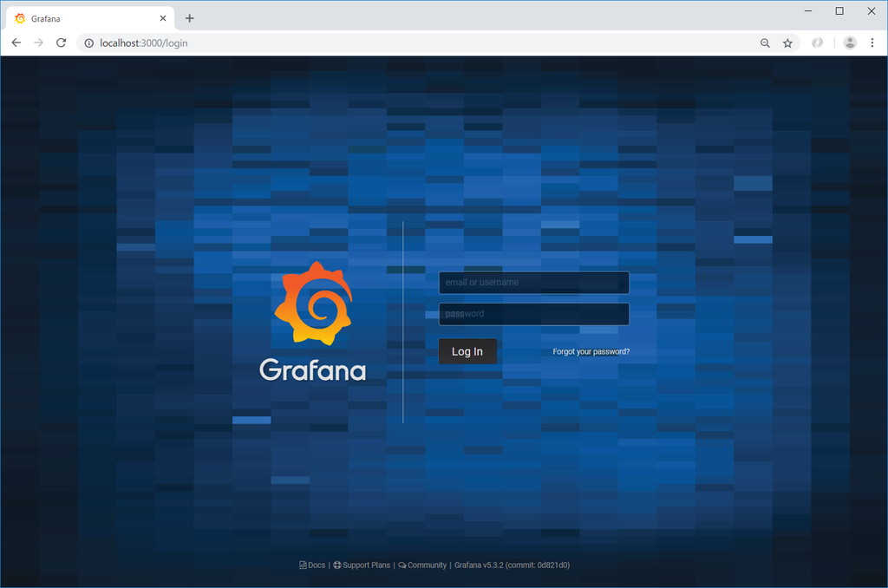Open site information icon in address bar
This screenshot has width=888, height=588.
point(89,43)
